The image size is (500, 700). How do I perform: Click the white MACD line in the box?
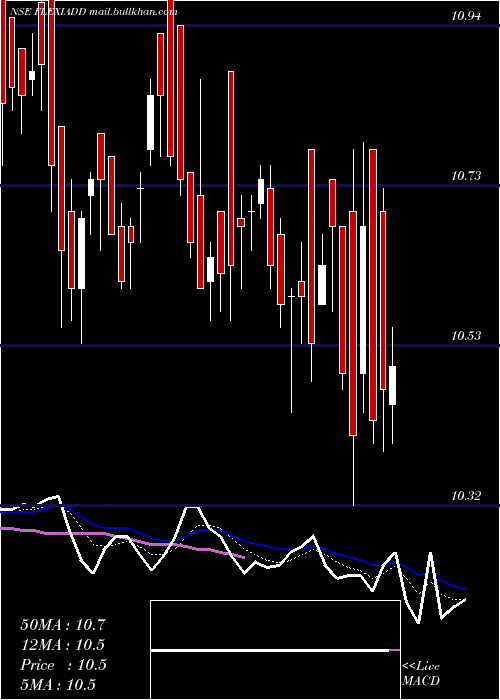[x=270, y=651]
